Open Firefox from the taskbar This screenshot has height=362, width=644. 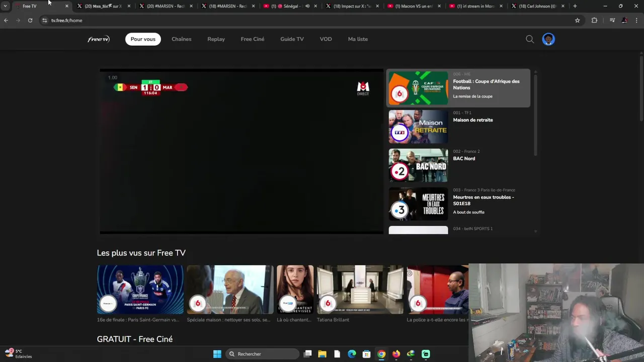click(x=396, y=354)
